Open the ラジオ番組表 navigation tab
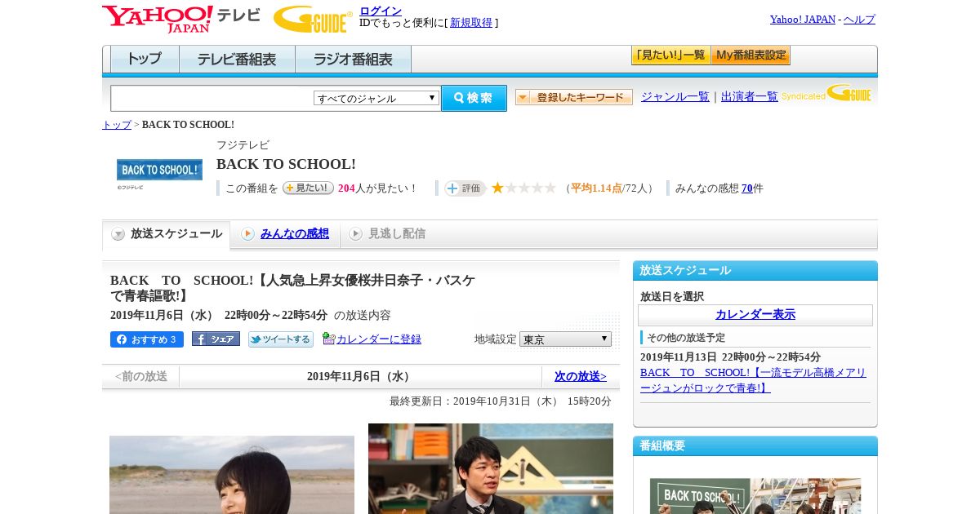 coord(353,60)
